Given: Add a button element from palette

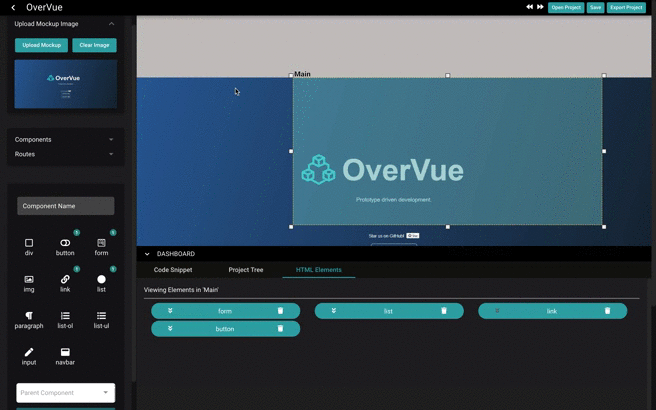Looking at the screenshot, I should (65, 247).
